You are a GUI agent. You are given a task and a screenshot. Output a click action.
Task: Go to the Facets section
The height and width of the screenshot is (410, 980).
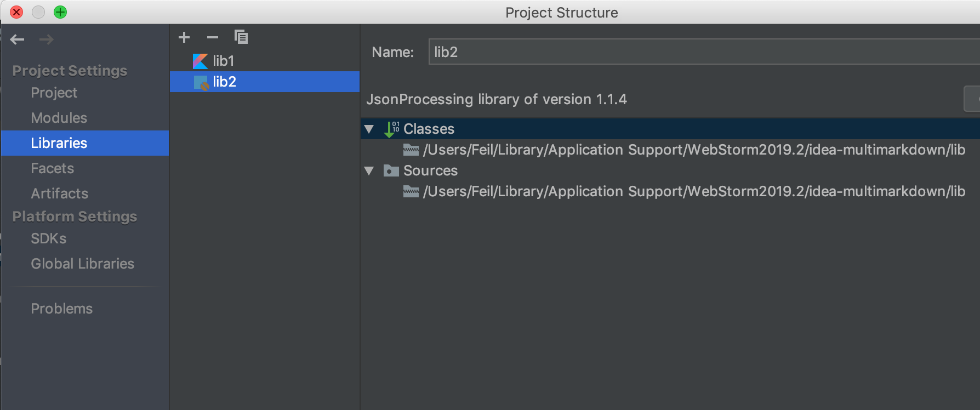click(x=52, y=168)
